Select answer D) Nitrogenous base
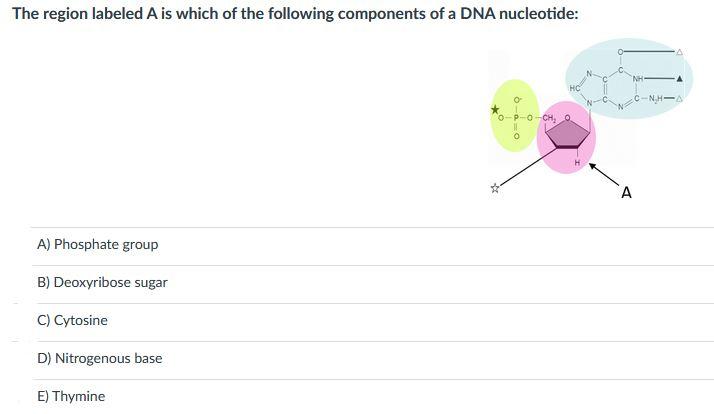This screenshot has height=414, width=714. coord(100,358)
